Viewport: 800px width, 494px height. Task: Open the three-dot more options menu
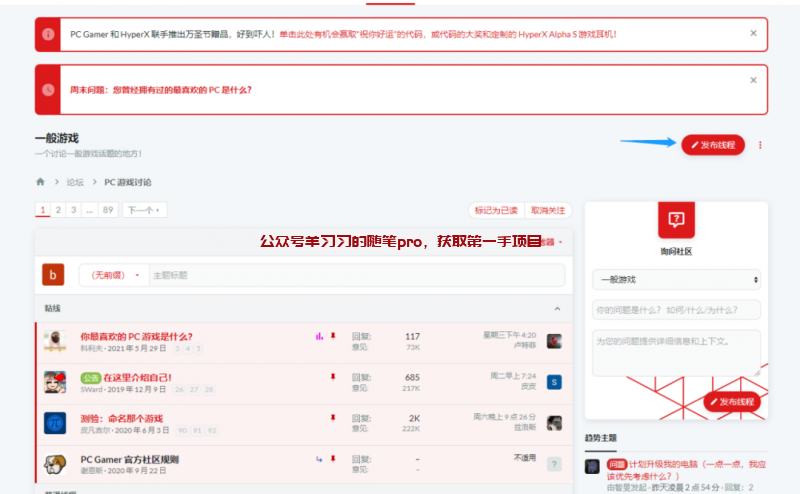tap(760, 145)
